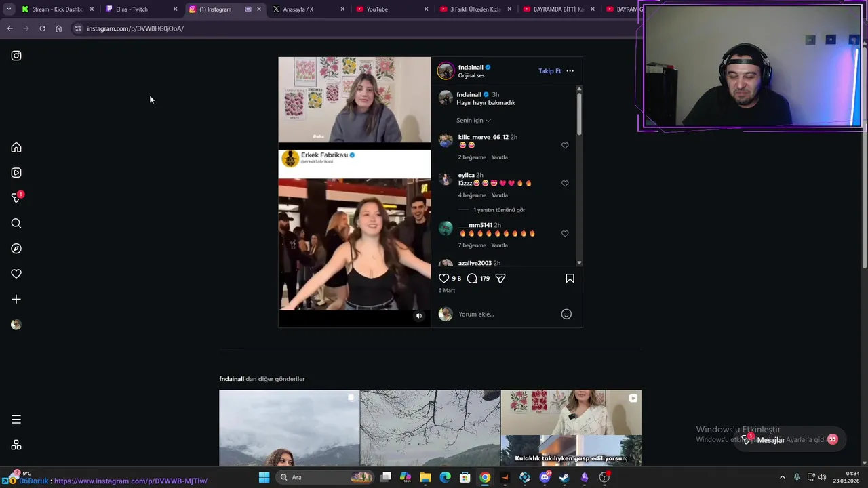
Task: Click 'Takip Et' follow button
Action: point(549,71)
